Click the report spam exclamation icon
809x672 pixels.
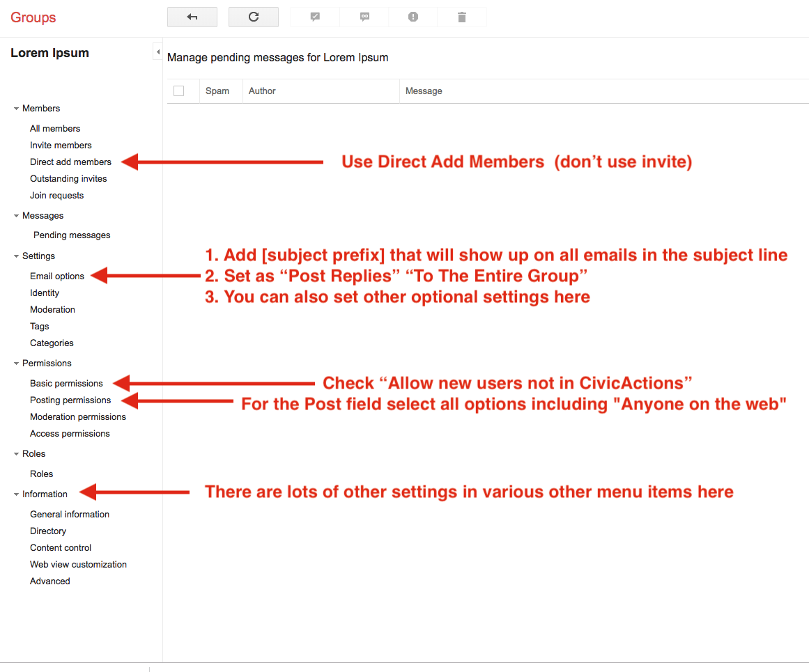pos(413,17)
